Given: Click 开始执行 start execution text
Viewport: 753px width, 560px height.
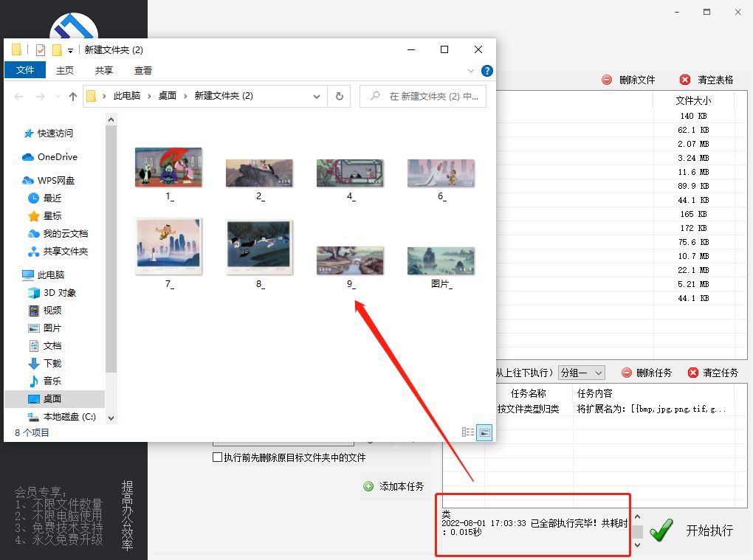Looking at the screenshot, I should point(709,530).
